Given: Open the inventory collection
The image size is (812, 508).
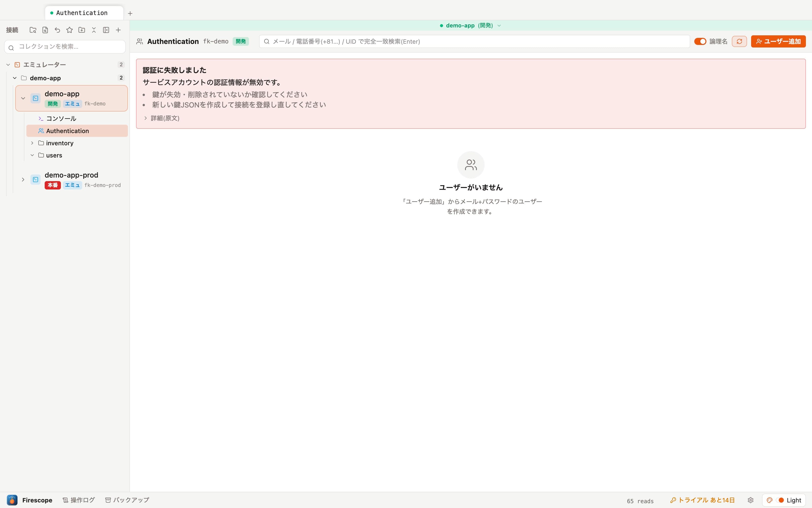Looking at the screenshot, I should click(x=77, y=143).
